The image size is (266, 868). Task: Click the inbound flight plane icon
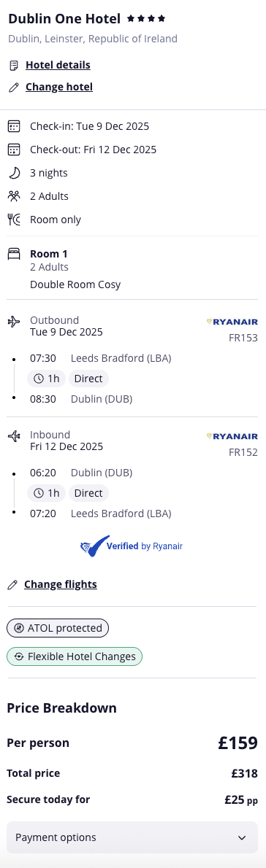[x=14, y=436]
